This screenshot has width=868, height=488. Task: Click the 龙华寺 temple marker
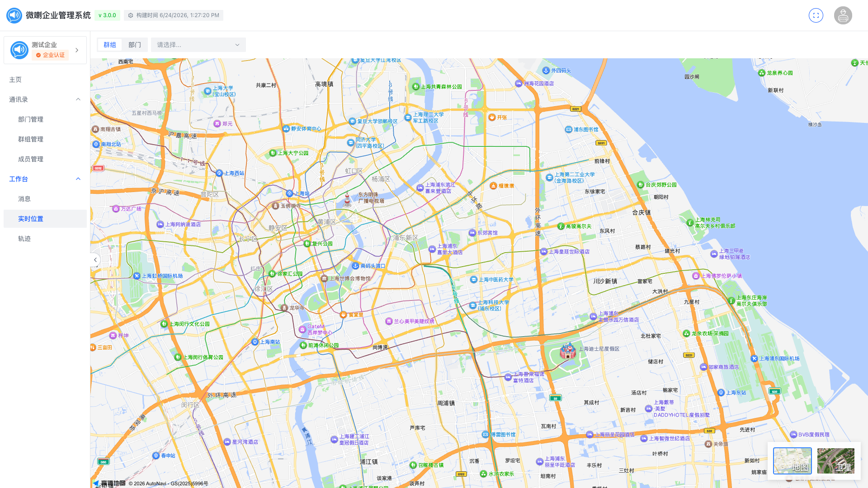point(284,308)
